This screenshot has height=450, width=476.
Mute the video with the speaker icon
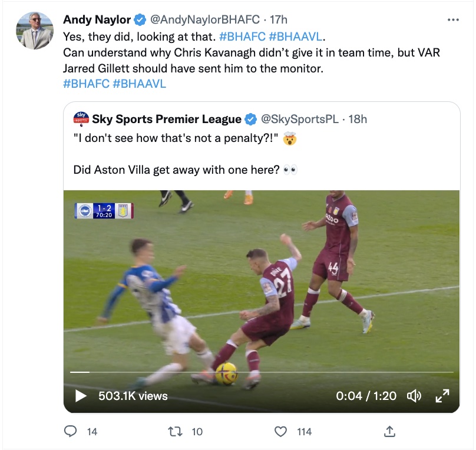coord(414,396)
